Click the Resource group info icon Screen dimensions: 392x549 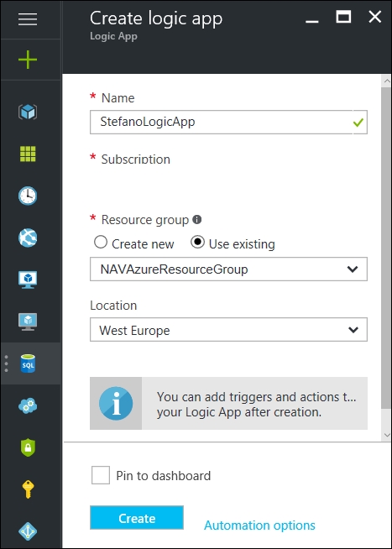click(197, 220)
